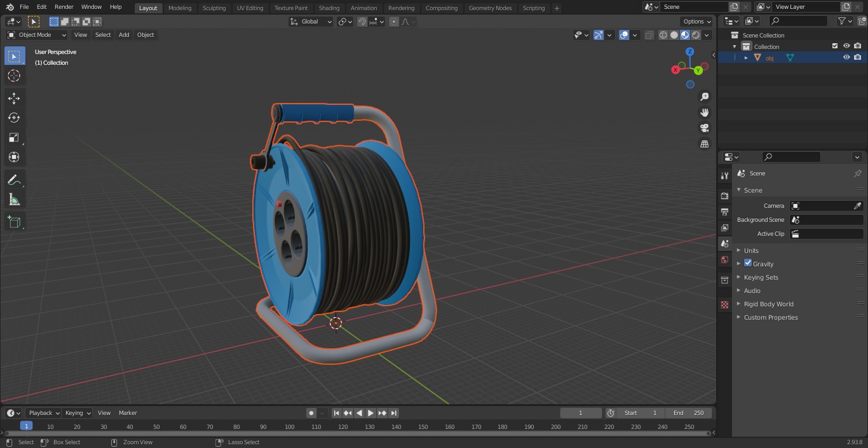The image size is (868, 448).
Task: Activate the Scale tool
Action: tap(14, 137)
